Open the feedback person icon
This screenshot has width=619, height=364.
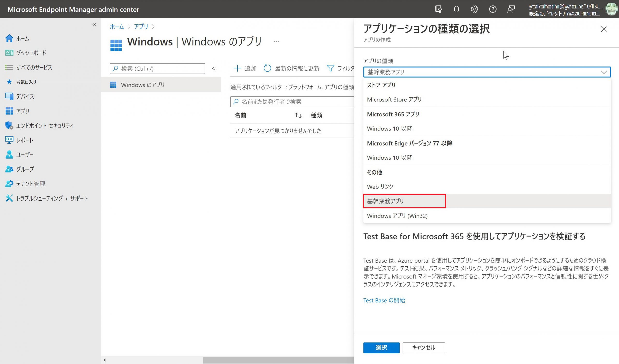(x=511, y=9)
